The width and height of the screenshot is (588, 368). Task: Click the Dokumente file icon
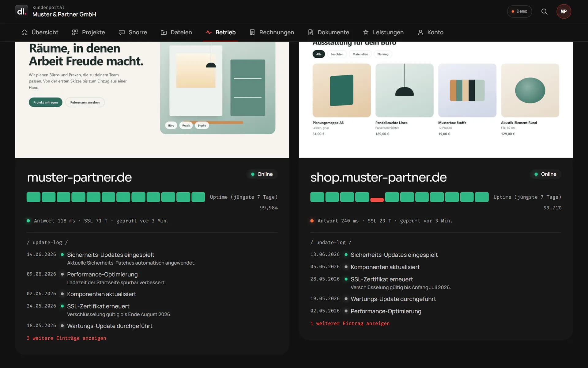point(311,32)
